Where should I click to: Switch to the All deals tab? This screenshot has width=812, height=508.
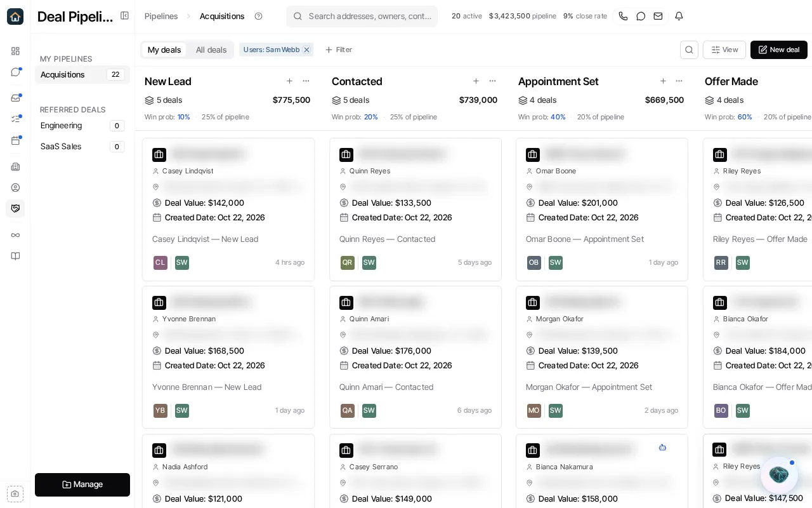pyautogui.click(x=211, y=50)
